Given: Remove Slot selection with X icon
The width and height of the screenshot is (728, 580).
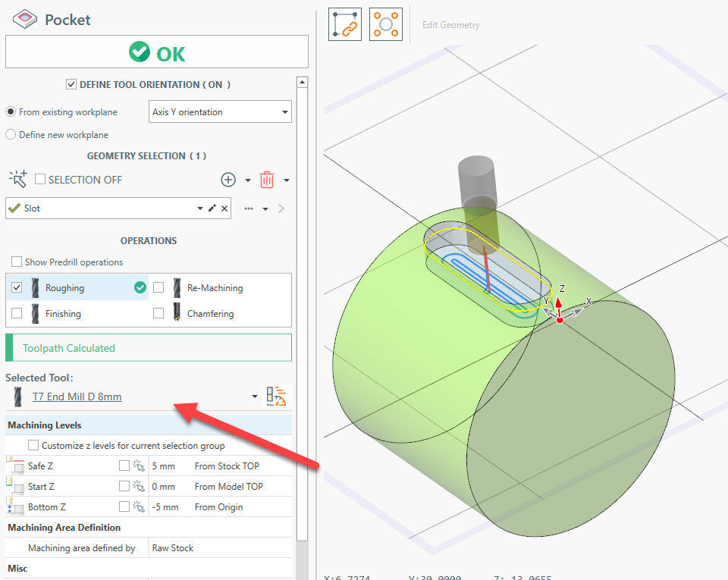Looking at the screenshot, I should [x=224, y=208].
